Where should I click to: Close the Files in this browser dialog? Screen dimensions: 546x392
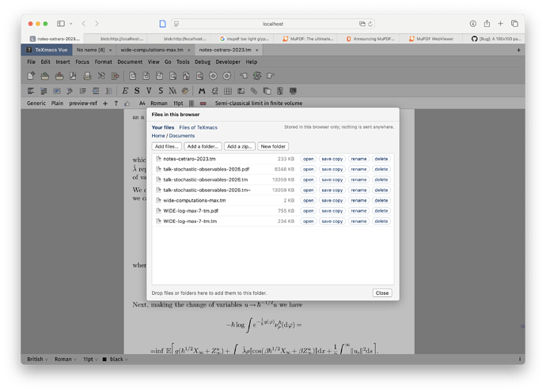tap(382, 293)
